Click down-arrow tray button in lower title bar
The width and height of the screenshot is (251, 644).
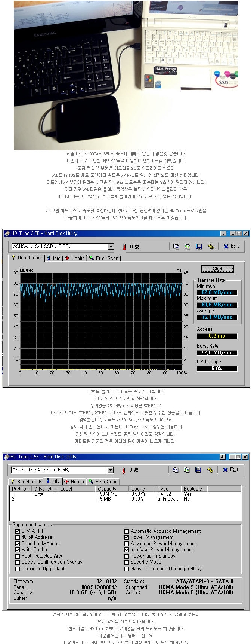tap(223, 457)
